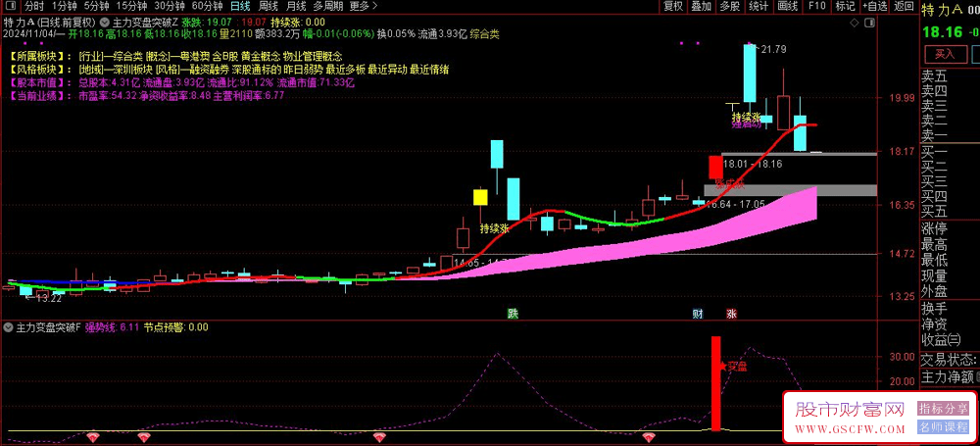Click the 特力A stock name header
Viewport: 980px width, 446px height.
942,11
